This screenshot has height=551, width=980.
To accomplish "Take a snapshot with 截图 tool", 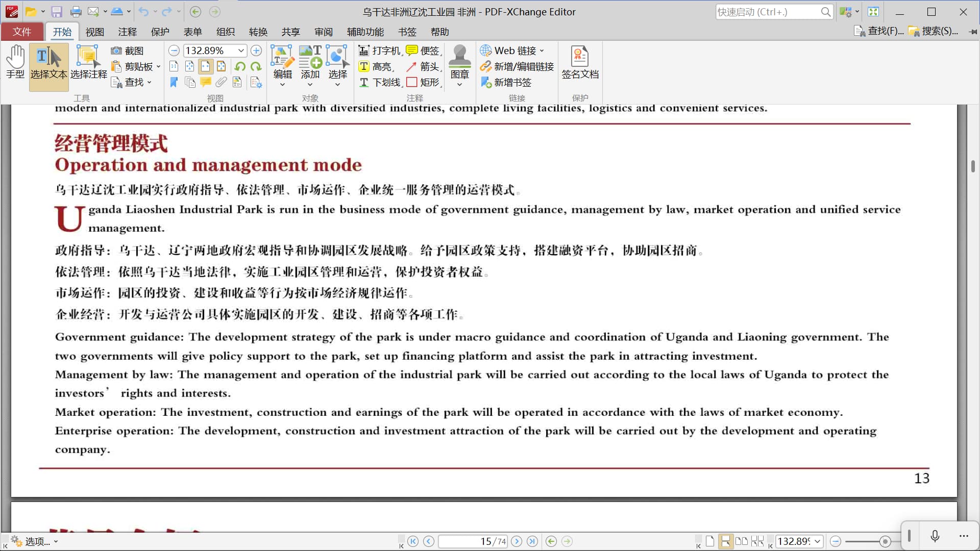I will pos(128,51).
